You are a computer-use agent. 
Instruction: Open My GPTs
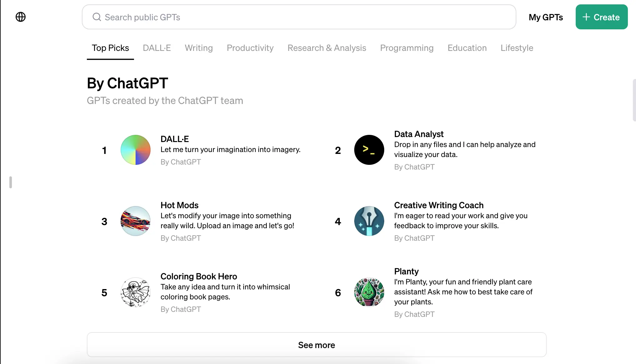[x=546, y=17]
